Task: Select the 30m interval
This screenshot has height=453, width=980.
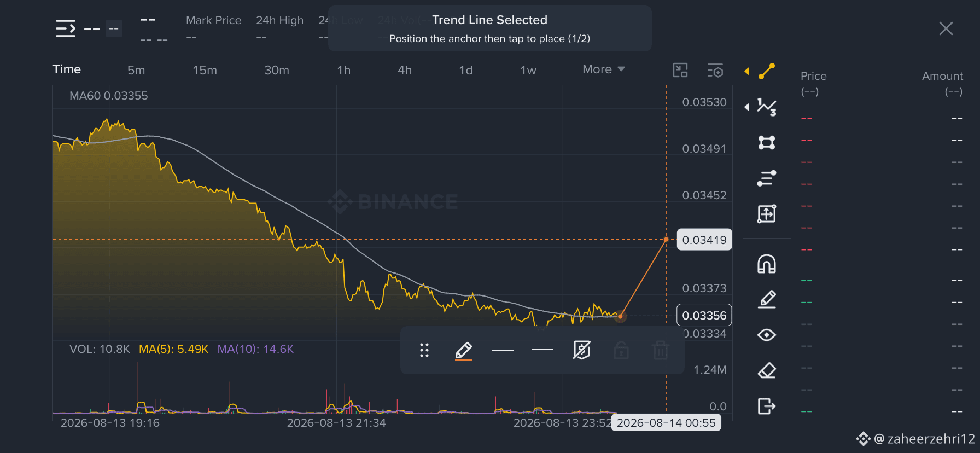Action: click(x=277, y=70)
